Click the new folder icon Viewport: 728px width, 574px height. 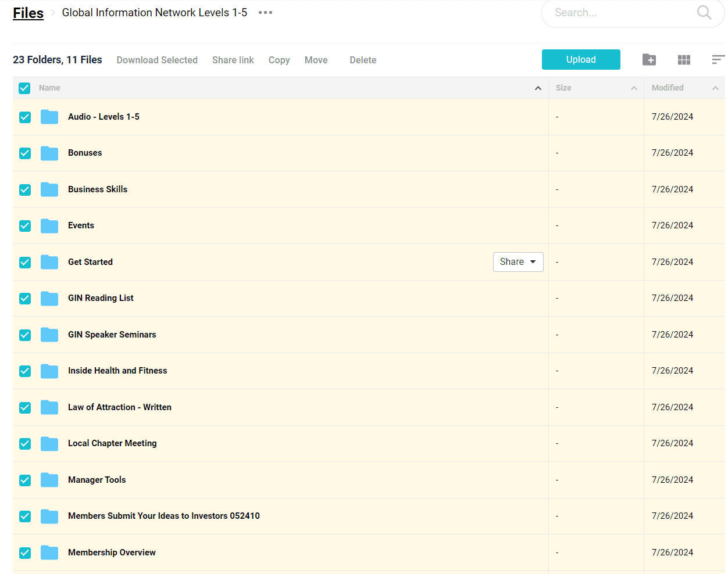point(649,60)
